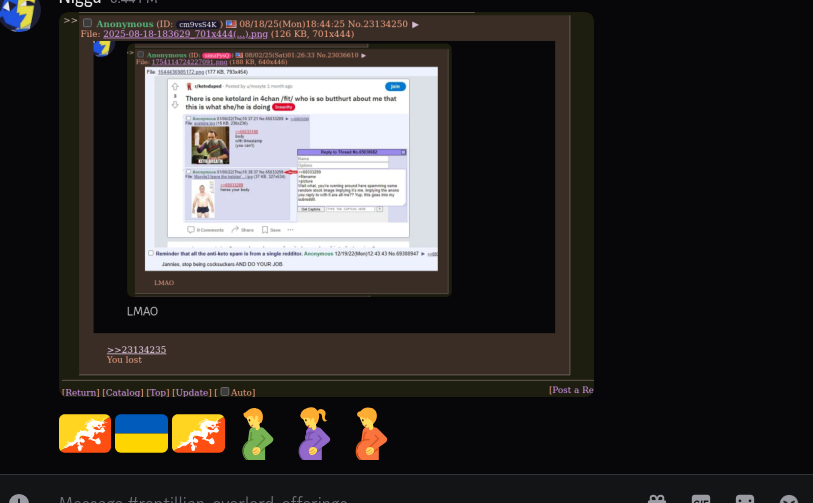
Task: Open the message author's avatar
Action: [x=20, y=13]
